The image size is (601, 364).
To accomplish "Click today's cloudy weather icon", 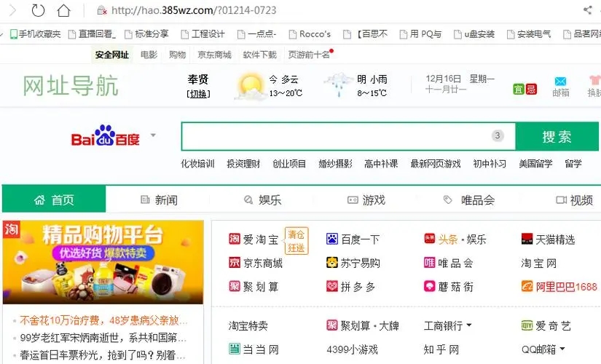I will pos(250,87).
